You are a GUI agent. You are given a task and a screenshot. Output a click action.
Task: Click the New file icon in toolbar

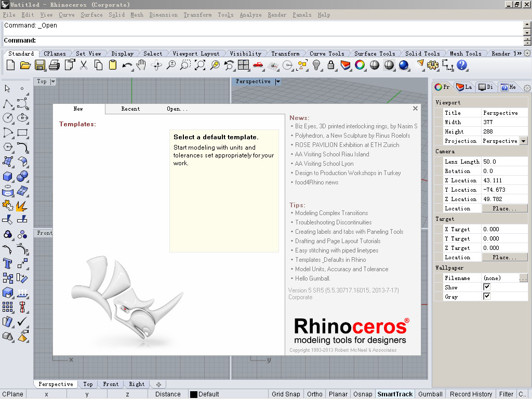[10, 65]
